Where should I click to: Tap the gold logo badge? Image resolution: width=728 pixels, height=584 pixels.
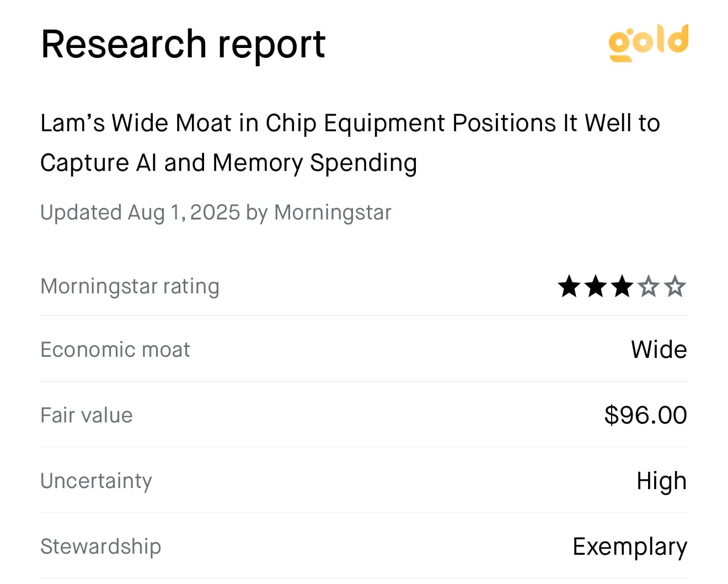(648, 42)
